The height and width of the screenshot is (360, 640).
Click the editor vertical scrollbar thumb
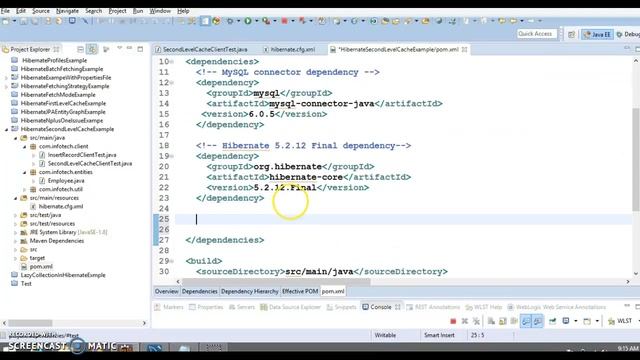pos(636,159)
